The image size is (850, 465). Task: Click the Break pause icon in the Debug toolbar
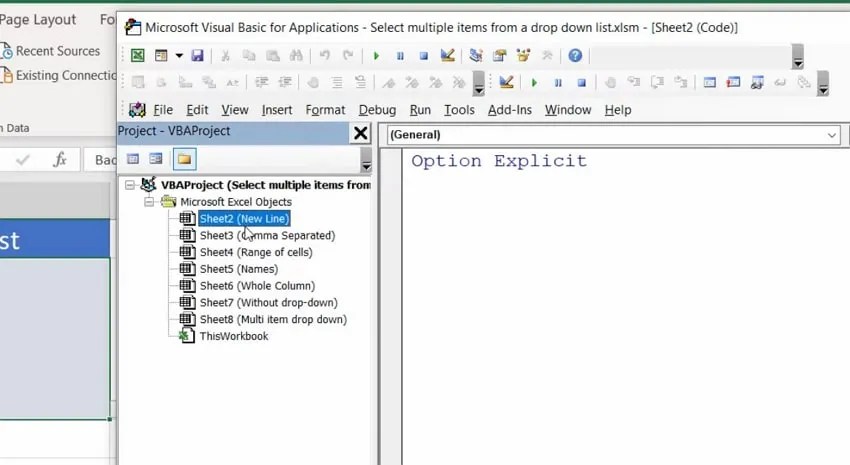pos(558,82)
